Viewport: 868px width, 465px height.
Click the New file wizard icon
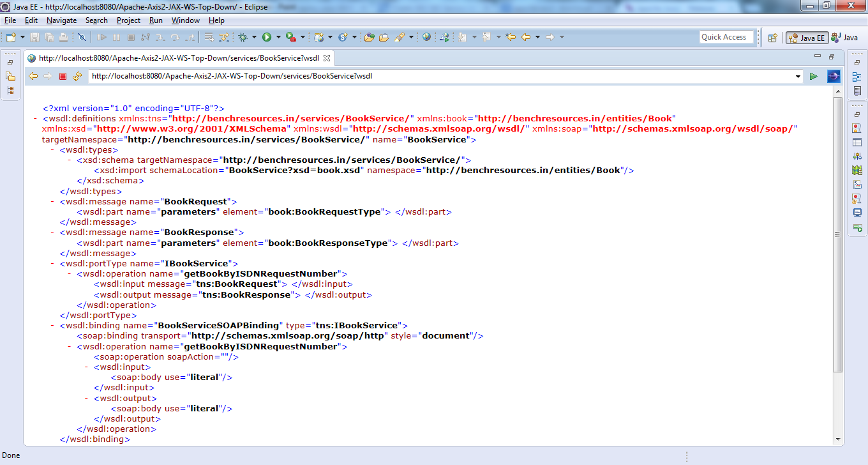[x=11, y=37]
